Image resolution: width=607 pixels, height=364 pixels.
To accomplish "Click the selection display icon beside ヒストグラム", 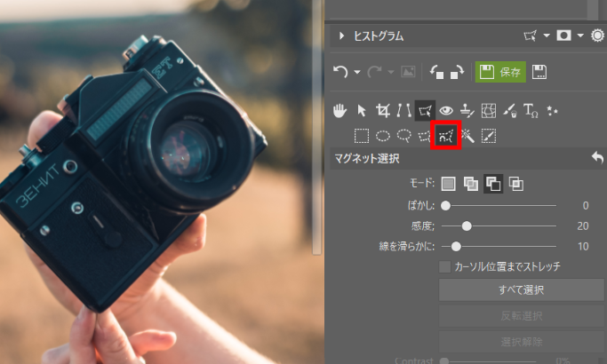I will pyautogui.click(x=531, y=36).
